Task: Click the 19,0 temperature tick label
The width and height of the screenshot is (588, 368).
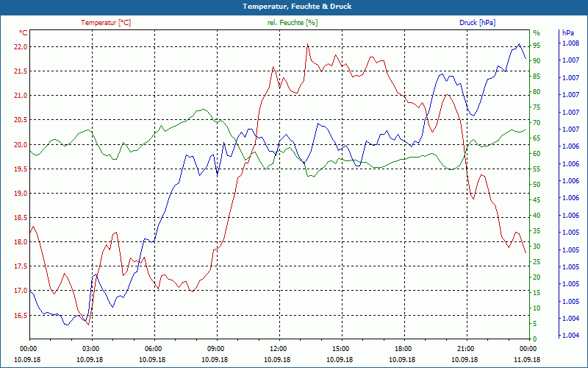Action: click(21, 194)
